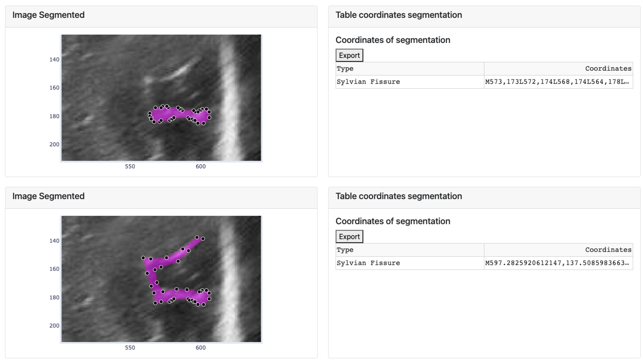The height and width of the screenshot is (364, 643).
Task: Select the purple segmentation shape in upper image
Action: point(175,114)
